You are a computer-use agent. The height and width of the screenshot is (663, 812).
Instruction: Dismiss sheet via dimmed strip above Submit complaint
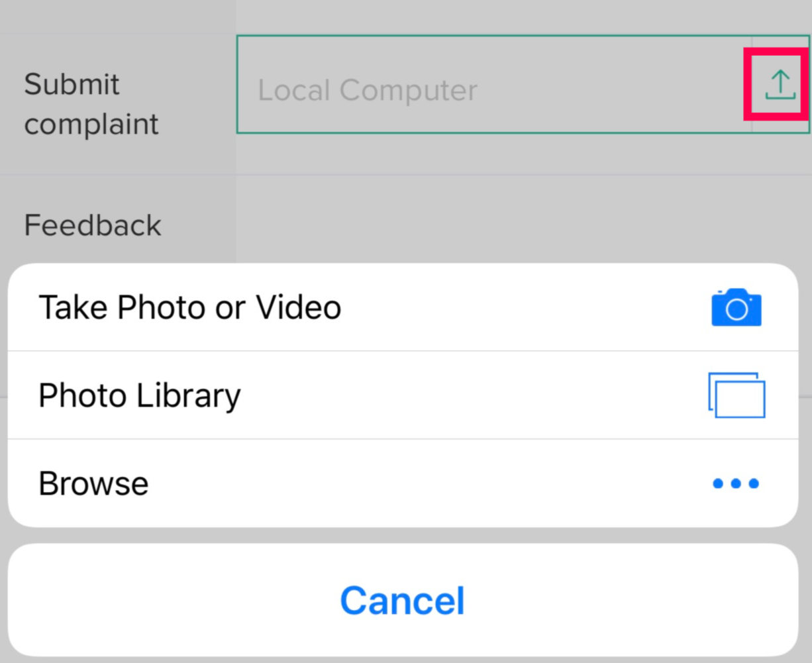click(x=397, y=16)
